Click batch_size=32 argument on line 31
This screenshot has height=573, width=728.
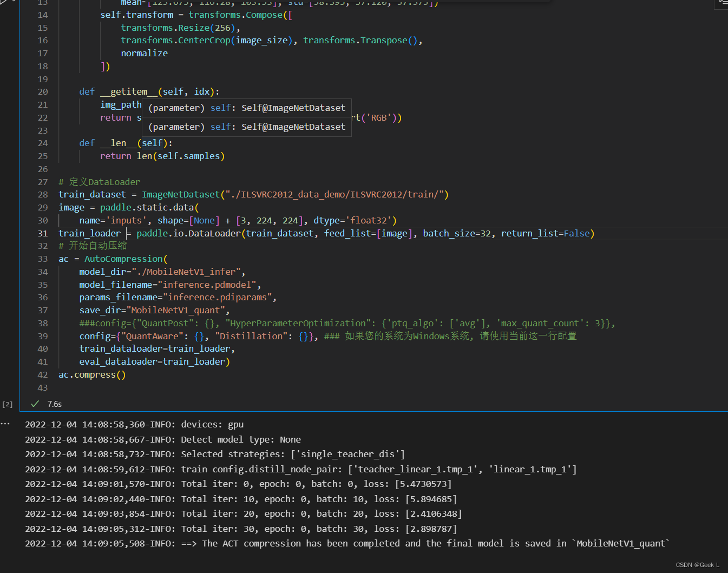457,233
